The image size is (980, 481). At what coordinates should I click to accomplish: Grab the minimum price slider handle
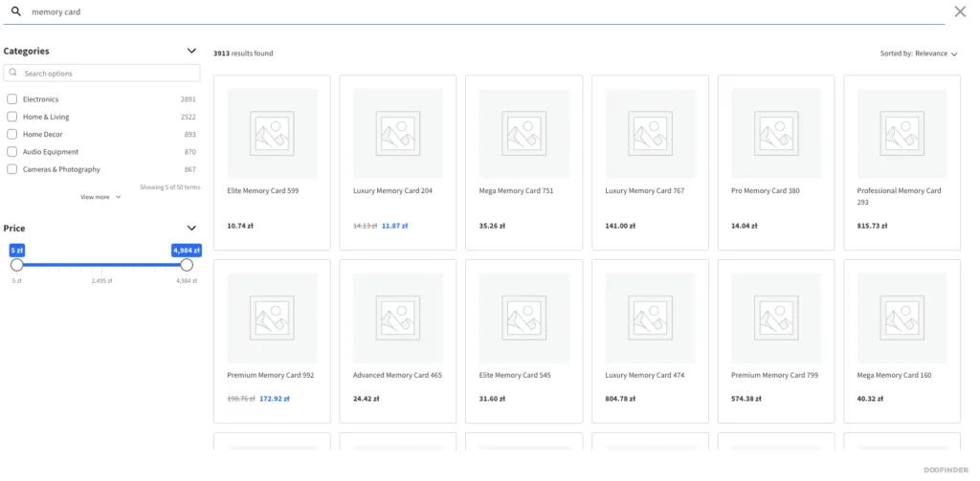coord(17,265)
